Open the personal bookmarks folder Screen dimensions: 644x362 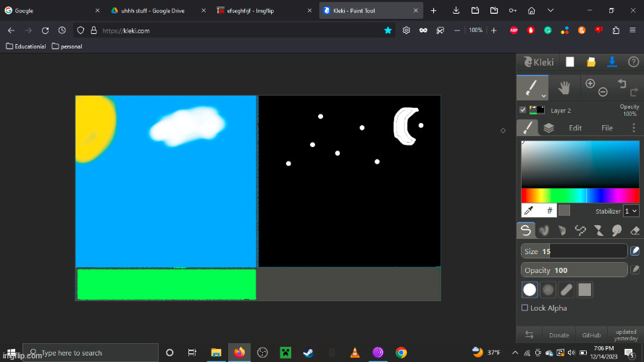(x=67, y=46)
